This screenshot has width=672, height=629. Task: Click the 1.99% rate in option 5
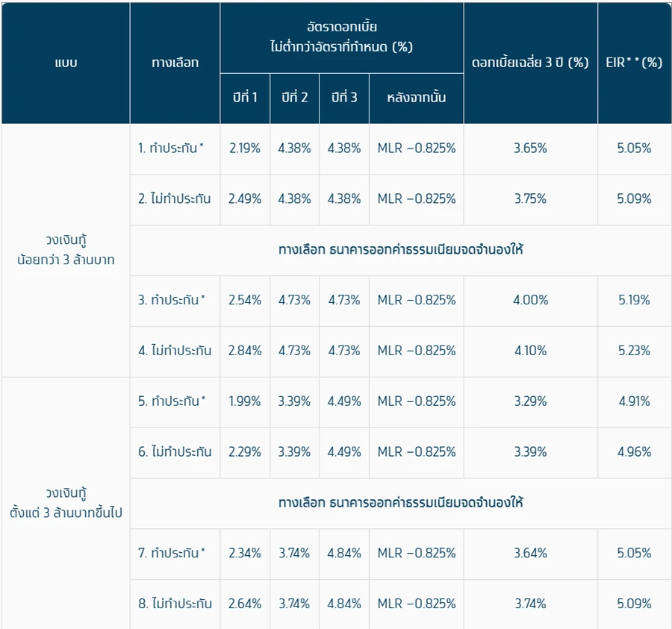(x=245, y=401)
